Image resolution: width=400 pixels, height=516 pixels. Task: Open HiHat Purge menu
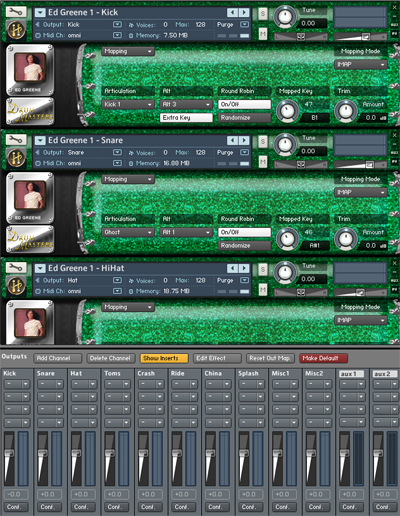245,280
